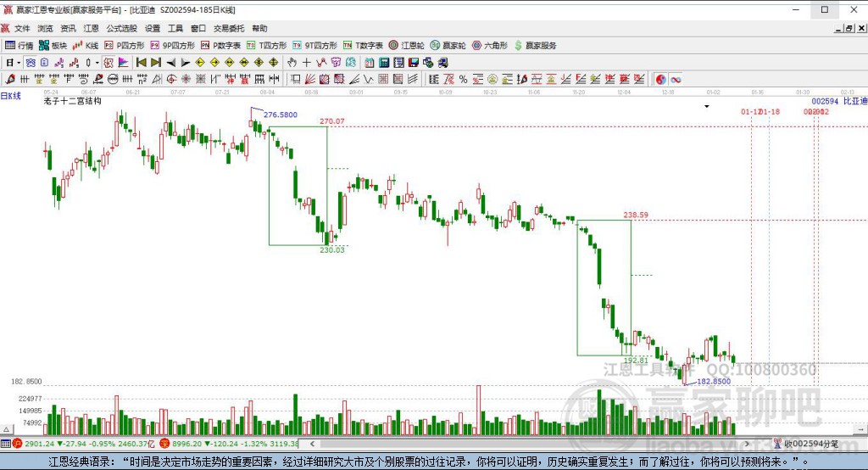Screen dimensions: 868x470
Task: Open the 9P四方形 tool
Action: pos(173,46)
